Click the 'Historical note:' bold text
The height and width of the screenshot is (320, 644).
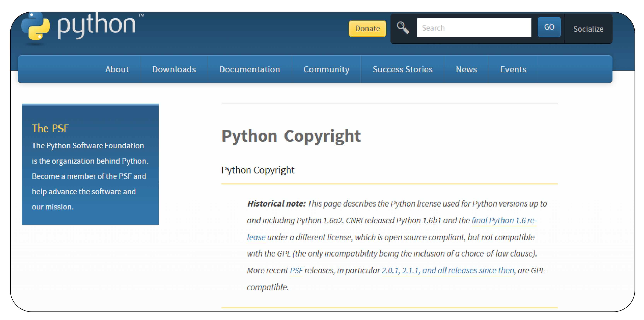(276, 204)
